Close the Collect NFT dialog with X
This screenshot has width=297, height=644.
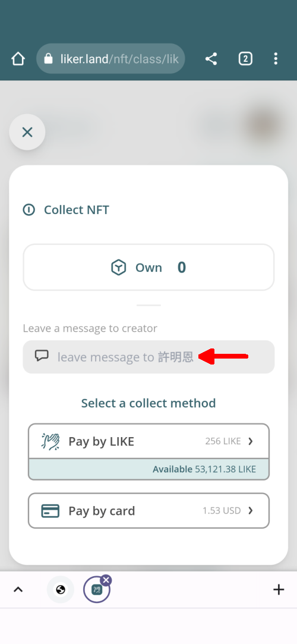[x=27, y=132]
